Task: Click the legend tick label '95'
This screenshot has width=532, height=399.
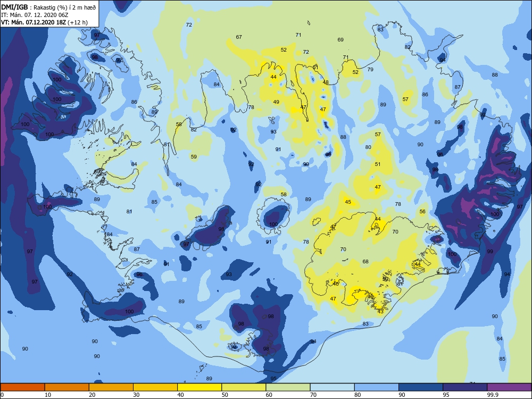Action: (x=446, y=395)
